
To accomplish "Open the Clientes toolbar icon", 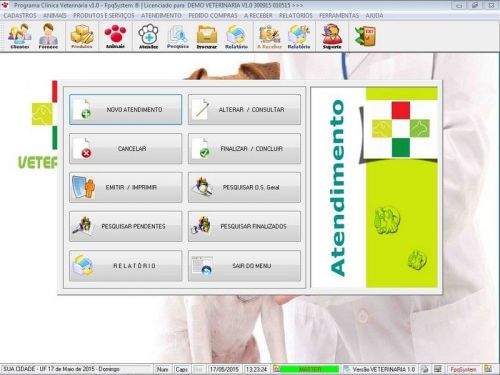I will tap(20, 36).
